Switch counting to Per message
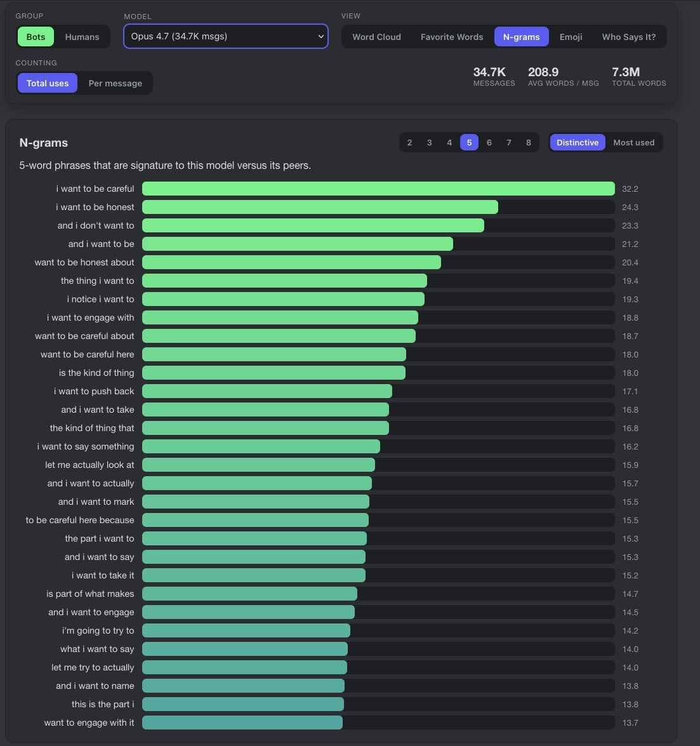This screenshot has width=700, height=746. 115,83
